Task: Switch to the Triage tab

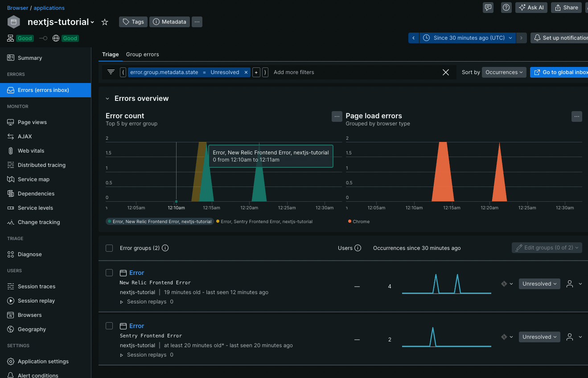Action: pos(111,54)
